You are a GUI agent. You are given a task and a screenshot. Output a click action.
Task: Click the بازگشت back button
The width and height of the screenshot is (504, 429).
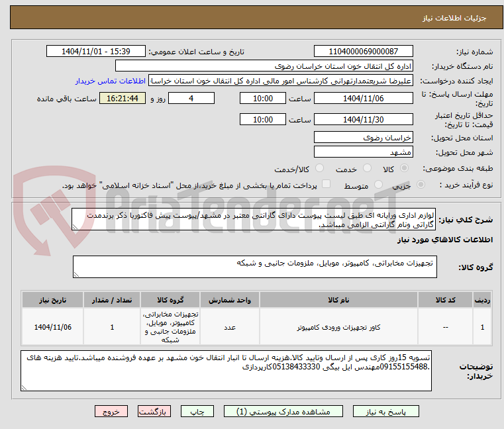154,411
